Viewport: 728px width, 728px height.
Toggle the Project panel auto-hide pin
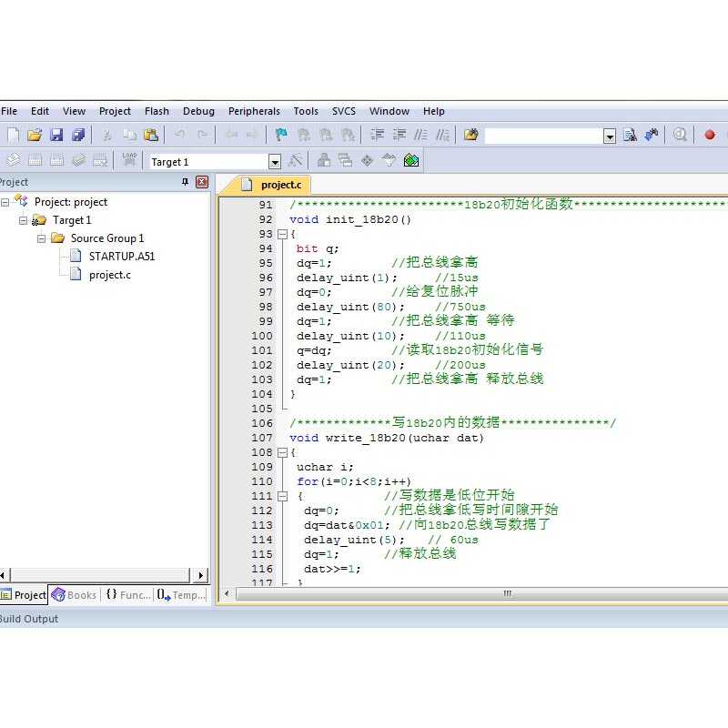[186, 181]
